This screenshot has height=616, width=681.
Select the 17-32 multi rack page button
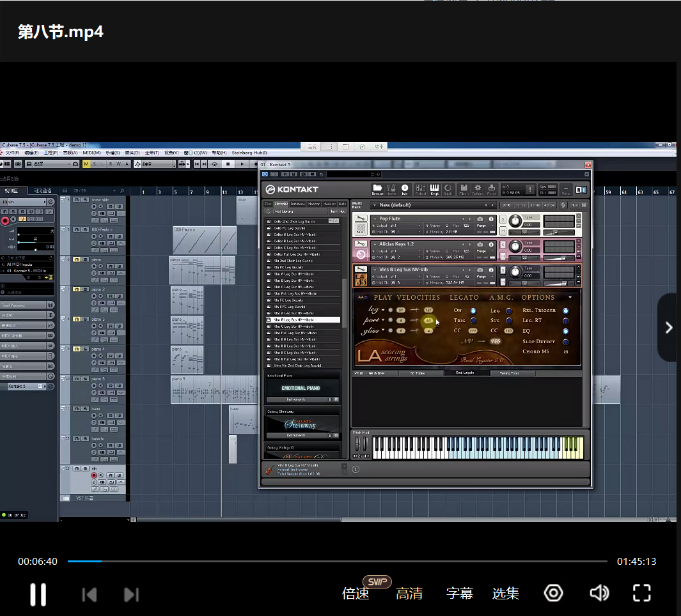pyautogui.click(x=521, y=205)
